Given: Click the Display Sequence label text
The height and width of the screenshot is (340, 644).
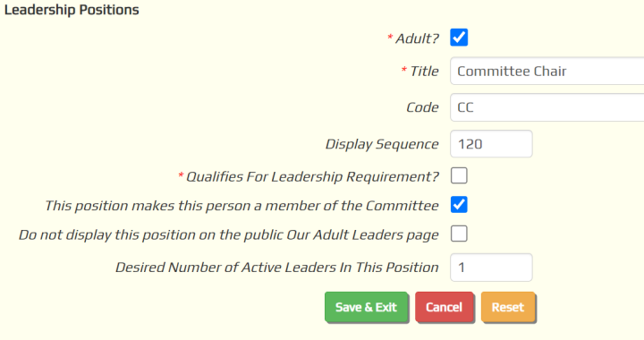Looking at the screenshot, I should [382, 145].
